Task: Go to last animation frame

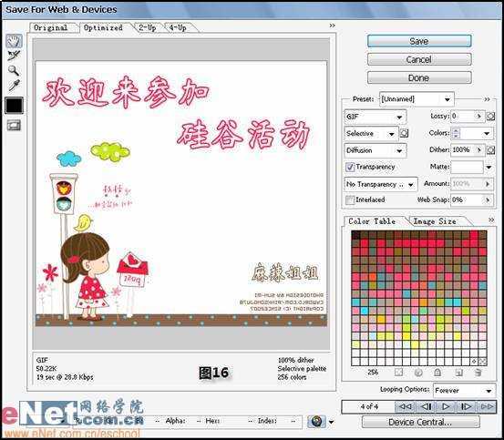Action: point(487,406)
